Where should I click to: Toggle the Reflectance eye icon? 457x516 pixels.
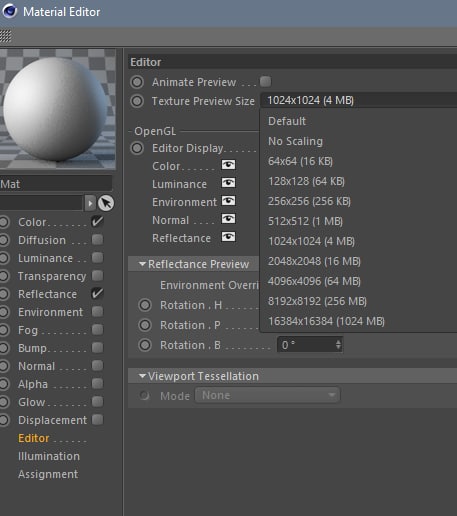(x=228, y=237)
